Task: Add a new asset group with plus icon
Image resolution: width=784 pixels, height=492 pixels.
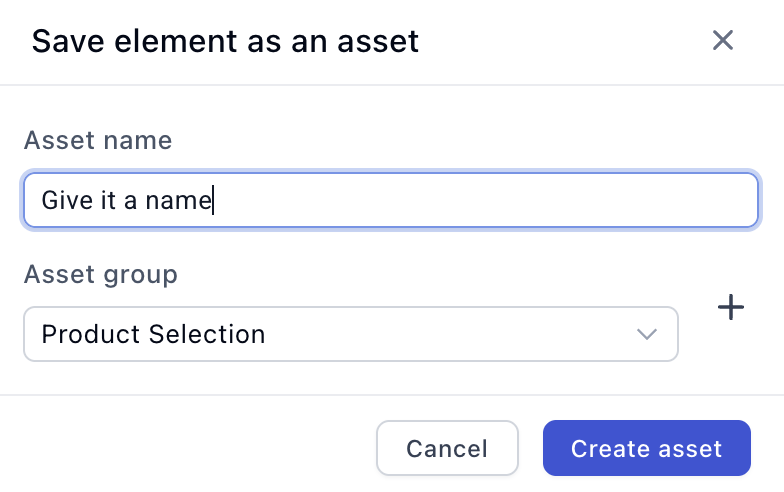Action: tap(730, 307)
